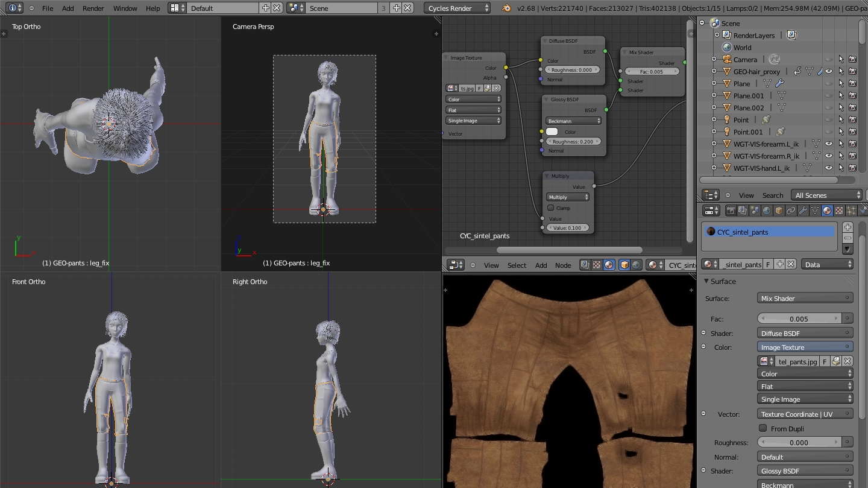
Task: Enable the Clamp checkbox in Multiply node
Action: click(551, 208)
